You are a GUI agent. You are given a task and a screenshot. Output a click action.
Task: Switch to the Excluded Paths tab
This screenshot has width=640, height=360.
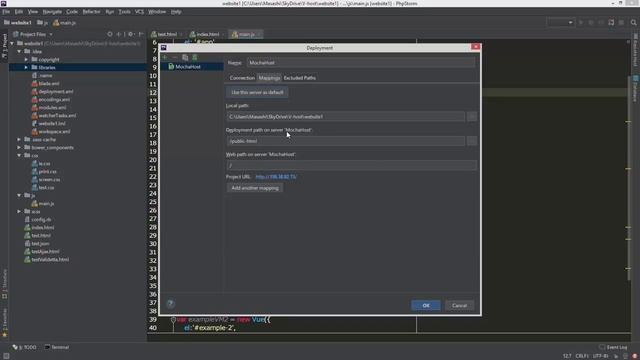pos(300,78)
